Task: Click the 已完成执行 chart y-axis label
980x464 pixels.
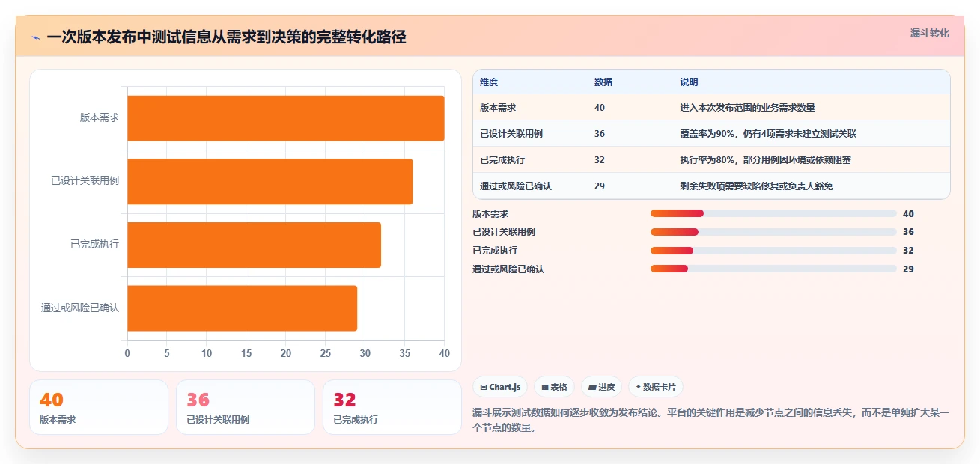Action: click(x=95, y=244)
